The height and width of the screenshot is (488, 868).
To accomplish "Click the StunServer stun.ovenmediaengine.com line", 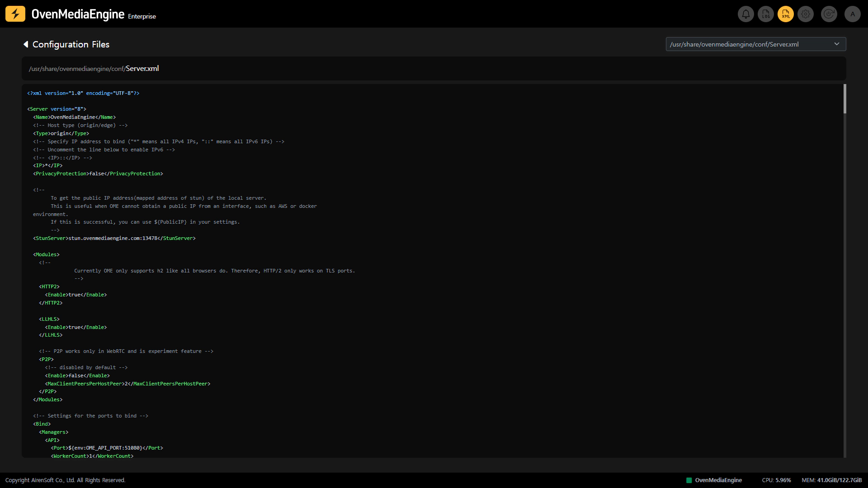I will coord(114,238).
